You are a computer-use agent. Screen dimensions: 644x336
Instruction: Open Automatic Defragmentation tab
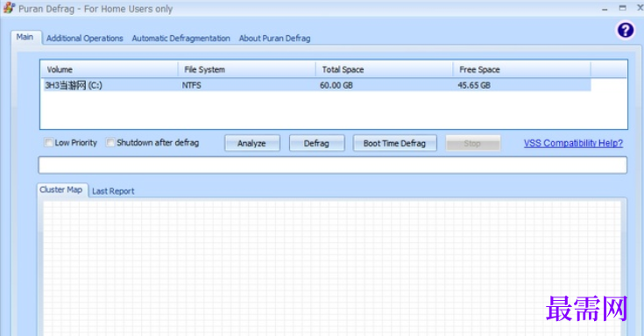(x=180, y=39)
